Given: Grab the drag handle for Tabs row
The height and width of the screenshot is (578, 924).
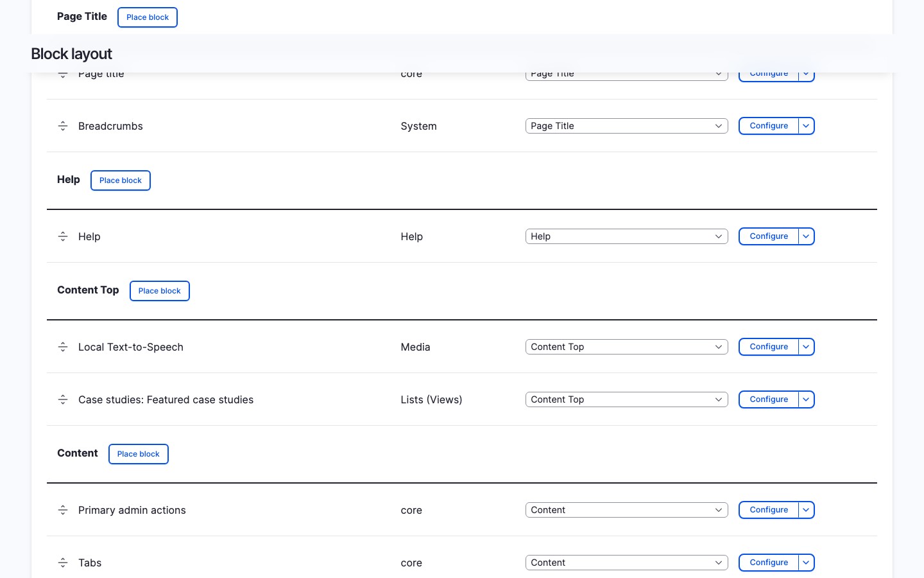Looking at the screenshot, I should point(63,563).
